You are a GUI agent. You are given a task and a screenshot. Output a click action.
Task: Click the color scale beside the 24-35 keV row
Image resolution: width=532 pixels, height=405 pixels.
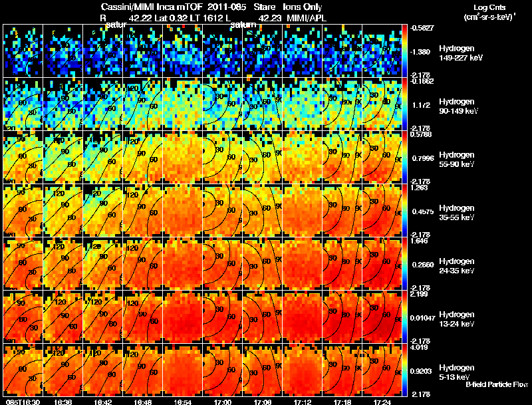point(404,264)
